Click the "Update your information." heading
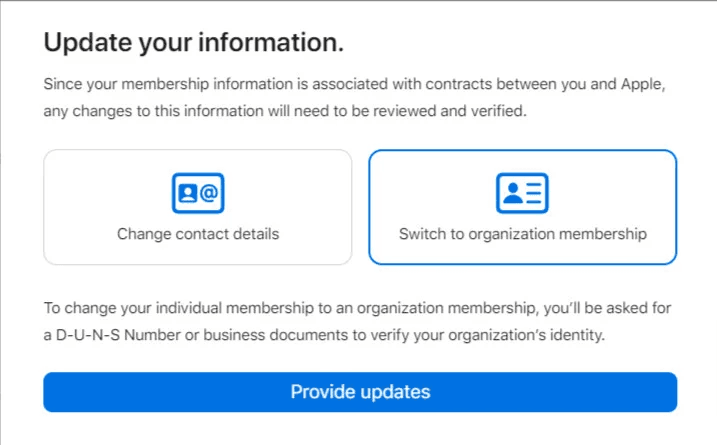This screenshot has width=717, height=445. pyautogui.click(x=193, y=42)
